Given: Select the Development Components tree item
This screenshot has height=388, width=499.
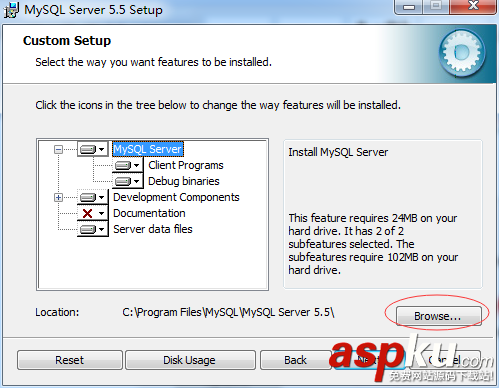Looking at the screenshot, I should point(176,197).
